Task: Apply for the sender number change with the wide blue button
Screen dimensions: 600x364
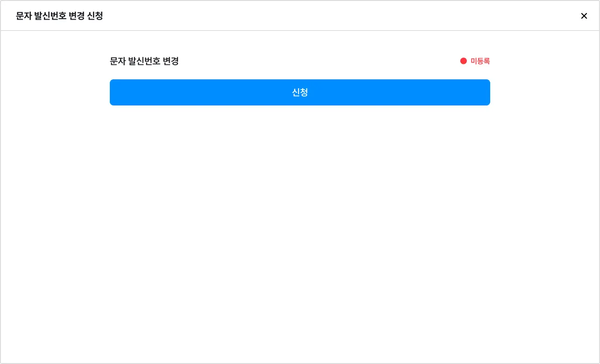Action: pos(300,92)
